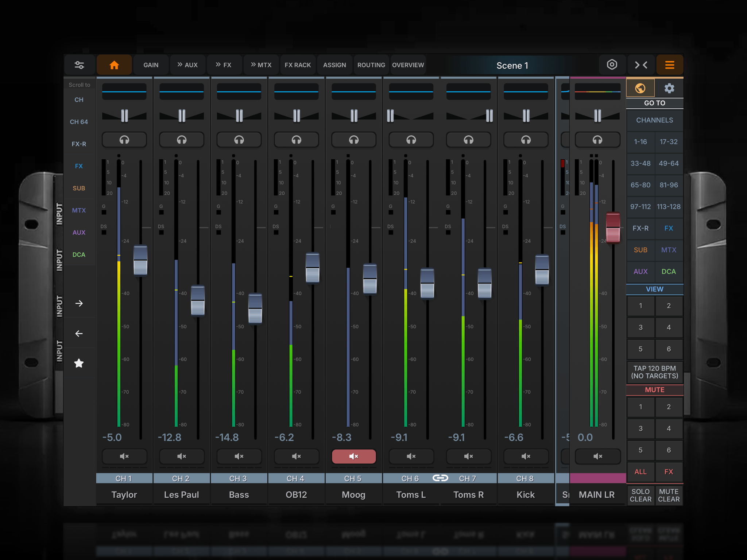
Task: Open the gear settings in side panel
Action: (669, 88)
